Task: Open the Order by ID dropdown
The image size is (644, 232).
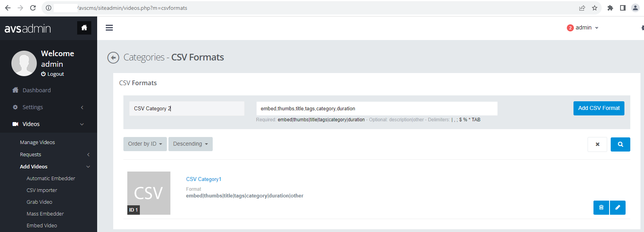Action: coord(145,144)
